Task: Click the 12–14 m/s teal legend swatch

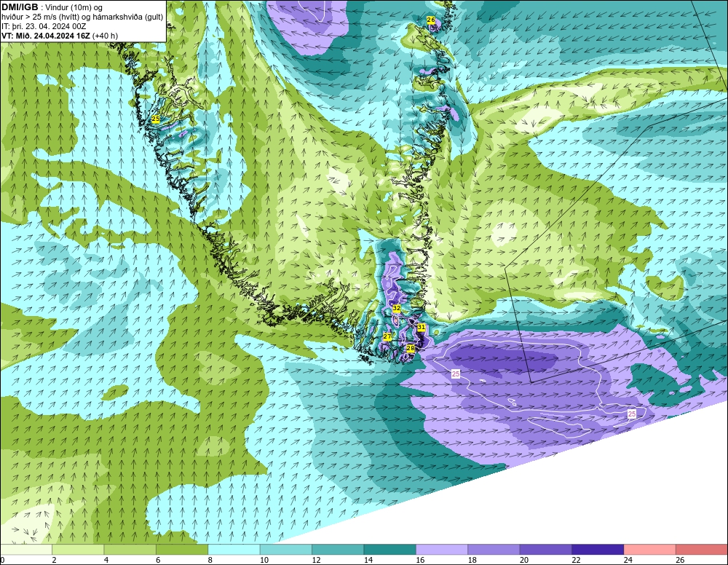Action: 338,550
